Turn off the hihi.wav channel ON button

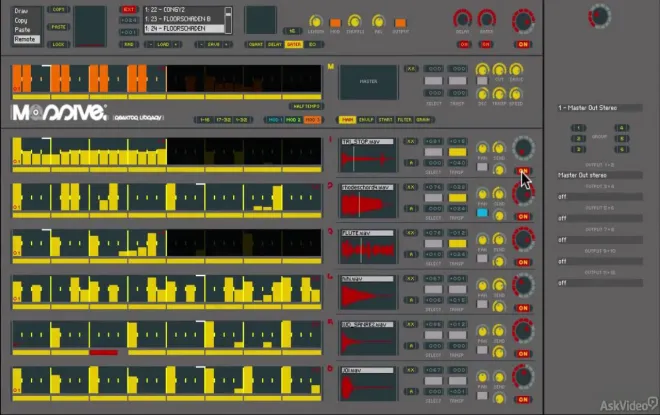pos(523,308)
